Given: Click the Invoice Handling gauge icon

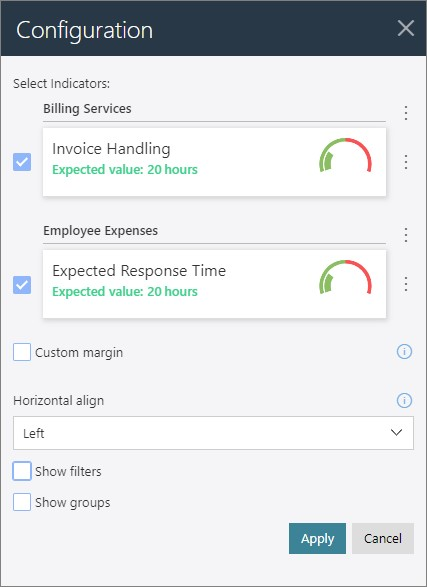Looking at the screenshot, I should tap(345, 156).
